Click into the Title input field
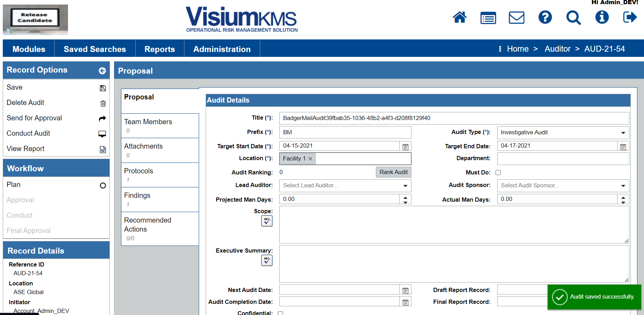The width and height of the screenshot is (644, 315). (454, 118)
